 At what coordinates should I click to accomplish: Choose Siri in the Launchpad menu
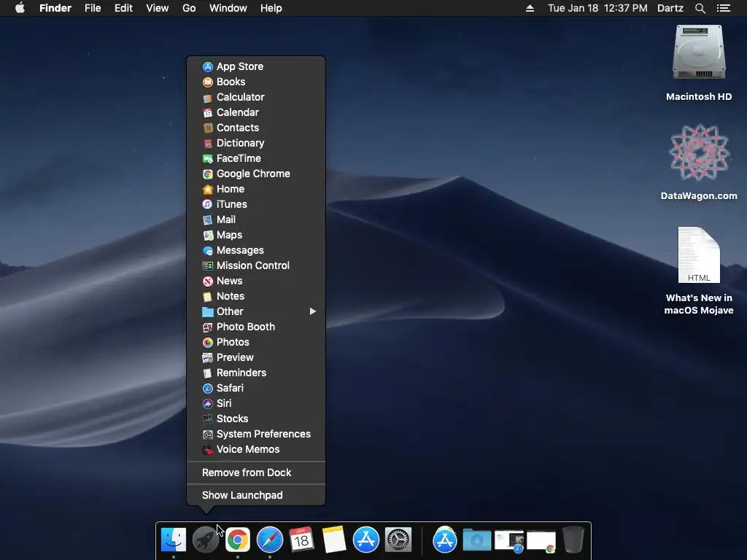[256, 403]
